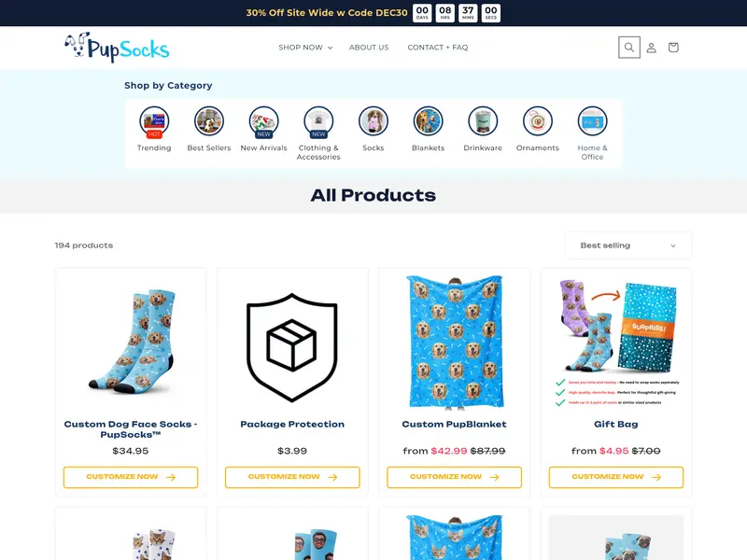Customize the Custom Dog Face Socks
The height and width of the screenshot is (560, 747).
pyautogui.click(x=131, y=477)
